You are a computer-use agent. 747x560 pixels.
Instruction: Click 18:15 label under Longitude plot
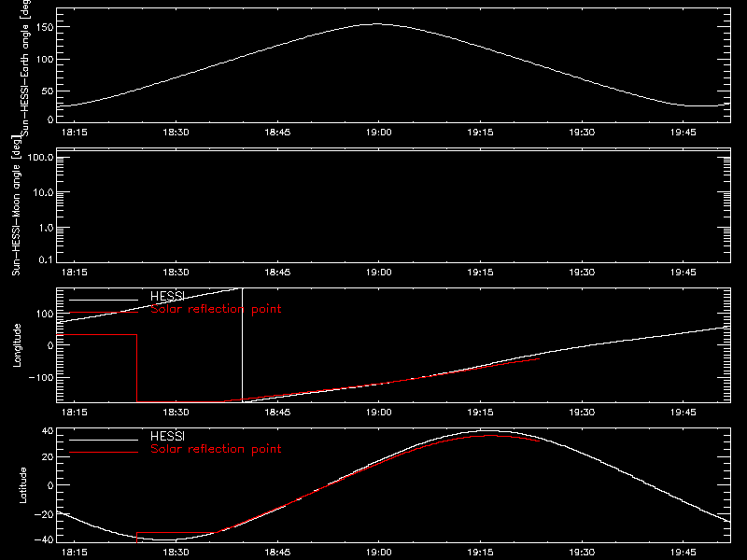point(75,413)
